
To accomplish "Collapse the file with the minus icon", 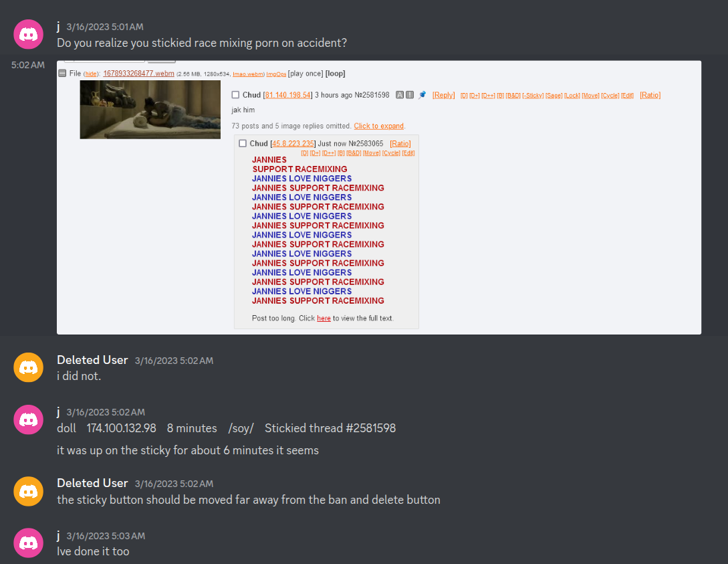I will (62, 73).
